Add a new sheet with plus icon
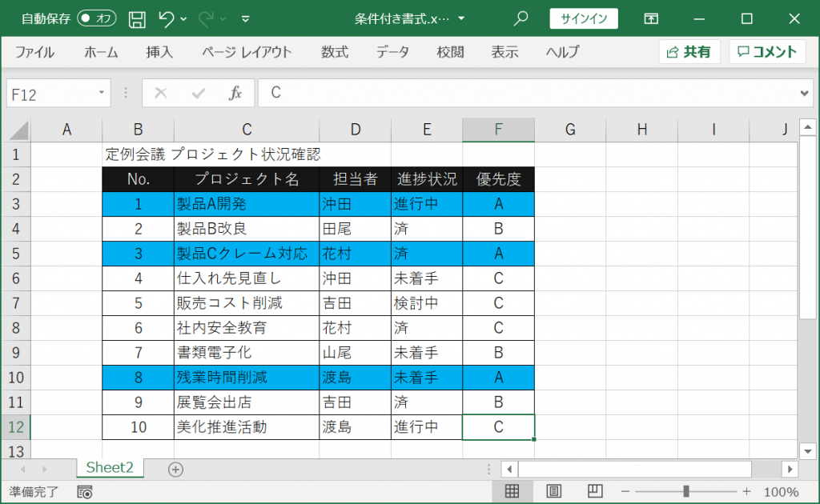The width and height of the screenshot is (820, 504). (175, 470)
